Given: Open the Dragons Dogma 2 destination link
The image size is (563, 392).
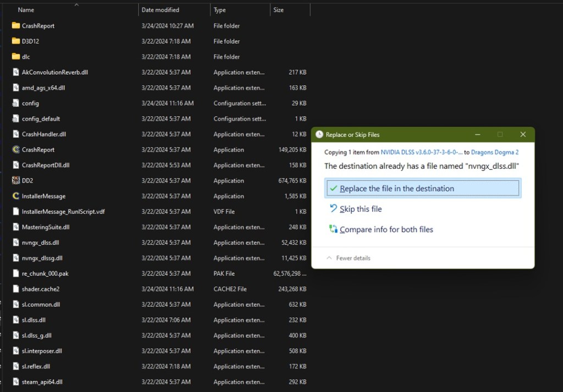Looking at the screenshot, I should click(x=495, y=152).
